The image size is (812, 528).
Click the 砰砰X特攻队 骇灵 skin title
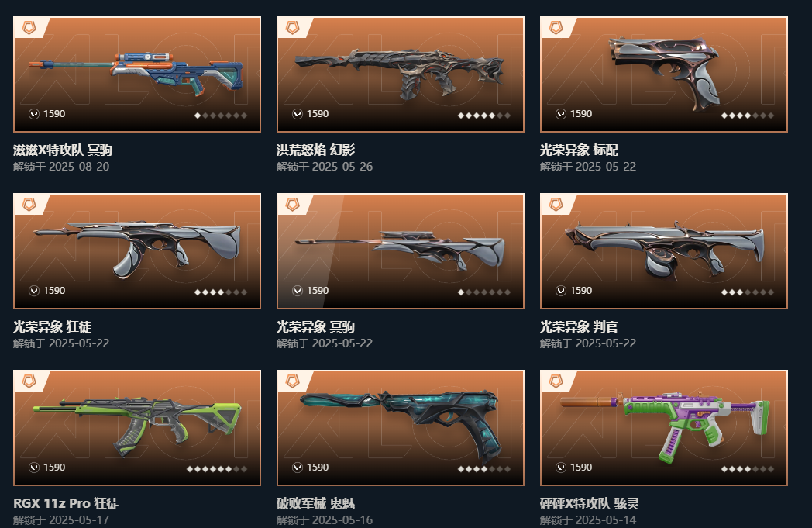coord(590,503)
